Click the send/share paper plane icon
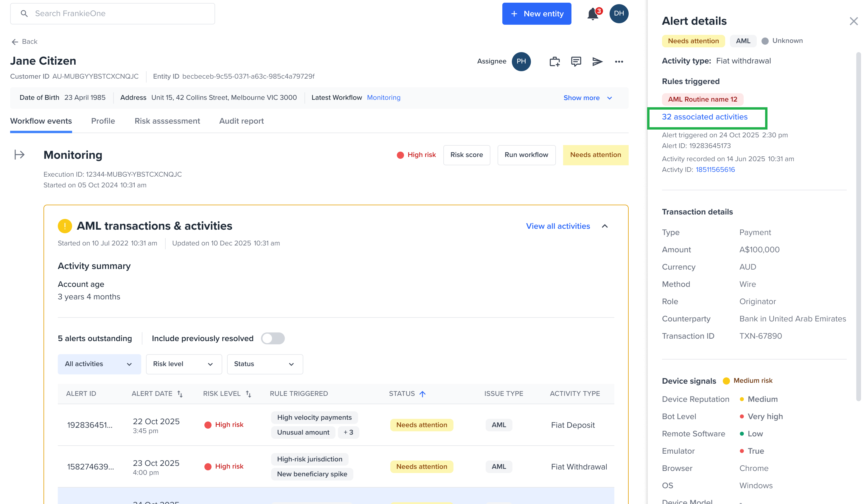The image size is (867, 504). click(598, 61)
